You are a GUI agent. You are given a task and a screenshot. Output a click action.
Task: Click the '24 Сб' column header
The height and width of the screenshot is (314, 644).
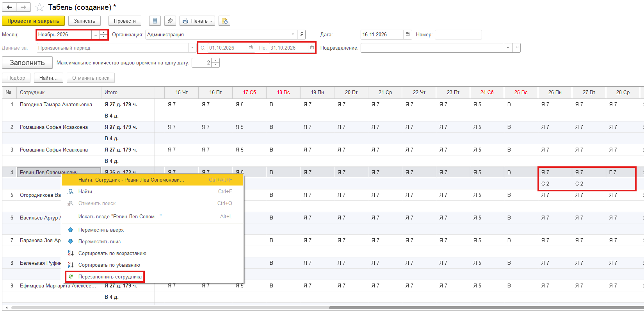[487, 93]
